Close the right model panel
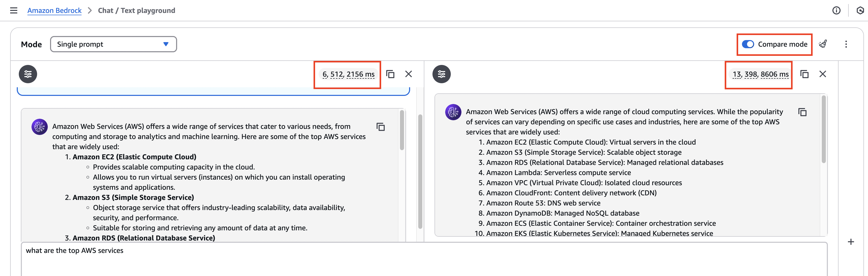Viewport: 868px width, 276px height. tap(823, 74)
